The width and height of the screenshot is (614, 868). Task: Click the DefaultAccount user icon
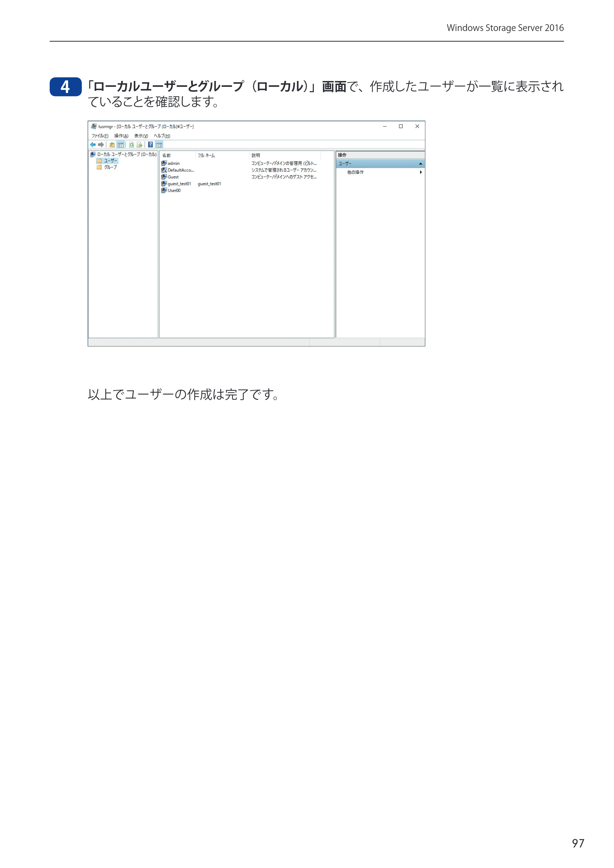[164, 170]
